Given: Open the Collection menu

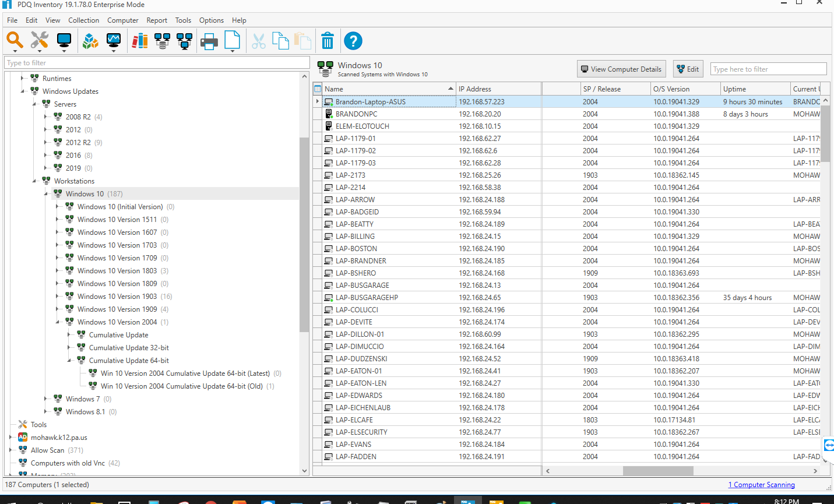Looking at the screenshot, I should (83, 20).
